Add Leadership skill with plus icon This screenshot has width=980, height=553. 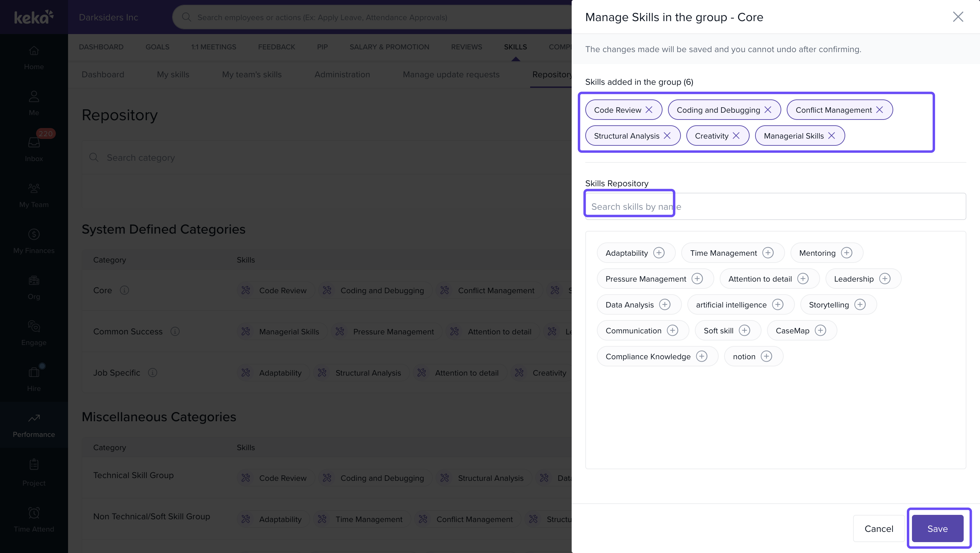coord(885,279)
